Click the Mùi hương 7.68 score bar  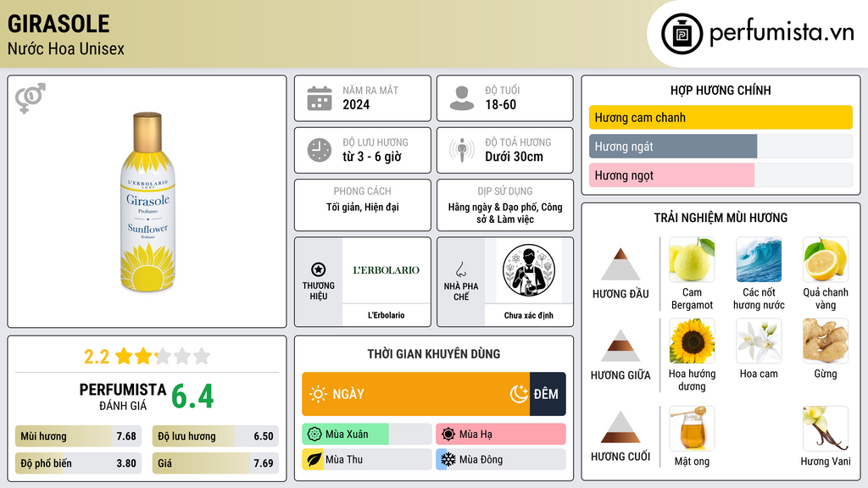(x=79, y=436)
